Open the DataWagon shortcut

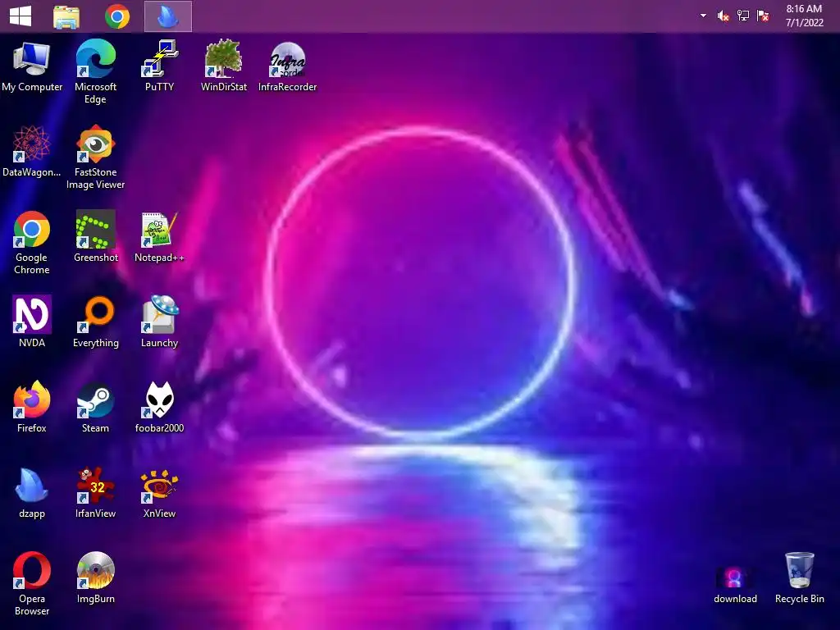(32, 152)
